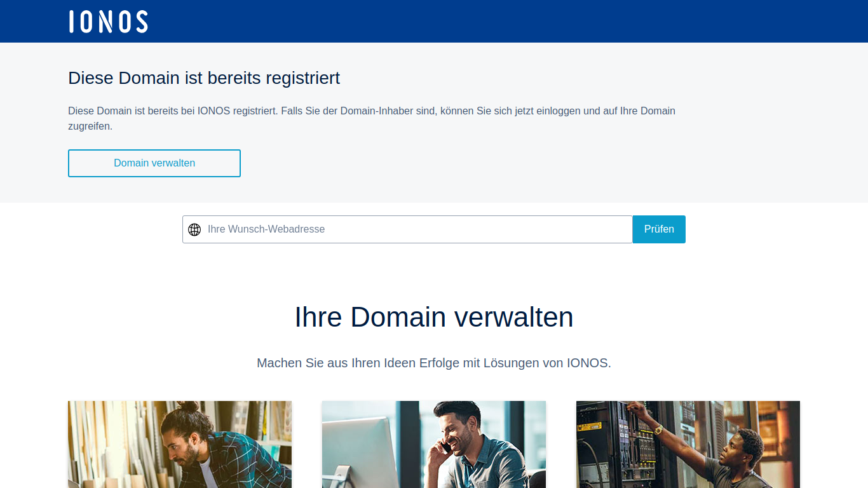Click the Prüfen button

[x=659, y=229]
